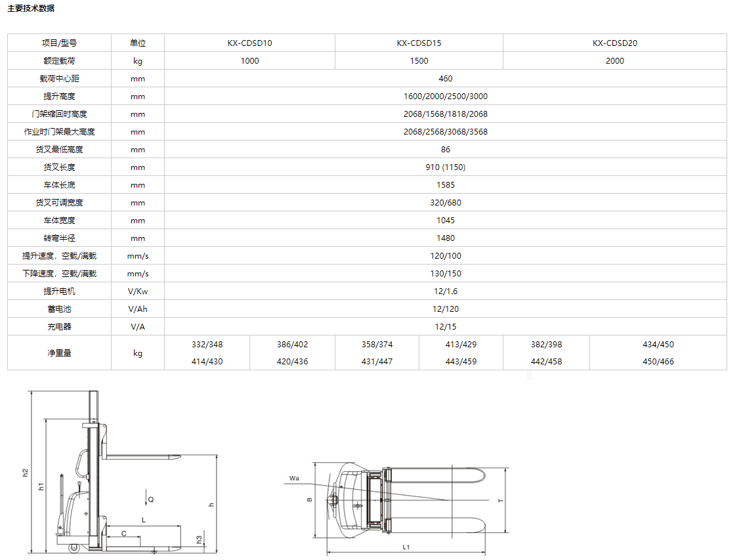Click net weight value 414/430

207,362
